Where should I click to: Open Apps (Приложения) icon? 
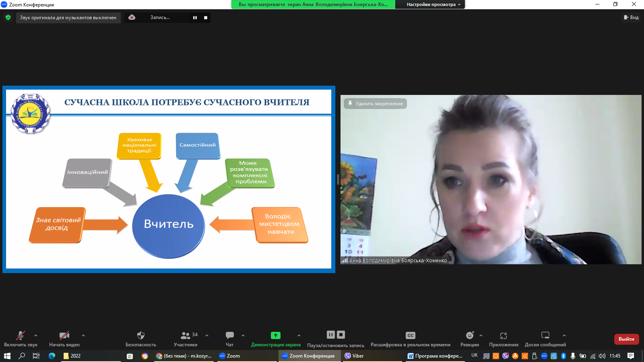(504, 335)
